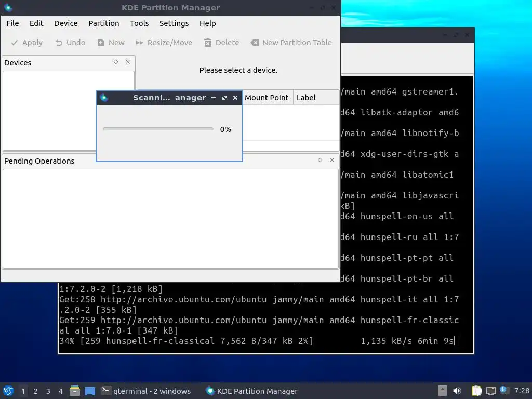Viewport: 532px width, 399px height.
Task: Click the Label column header
Action: 316,98
